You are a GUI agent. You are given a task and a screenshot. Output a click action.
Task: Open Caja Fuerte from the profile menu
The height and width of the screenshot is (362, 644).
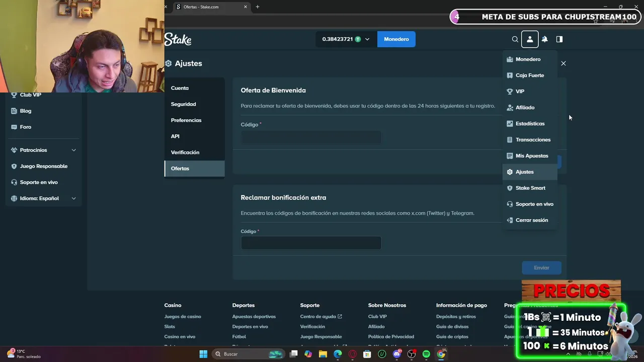(530, 75)
